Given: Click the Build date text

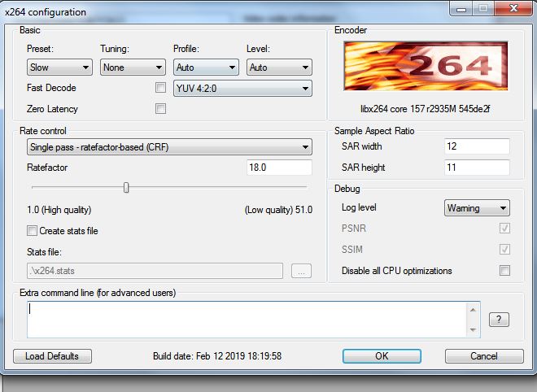Looking at the screenshot, I should tap(217, 356).
